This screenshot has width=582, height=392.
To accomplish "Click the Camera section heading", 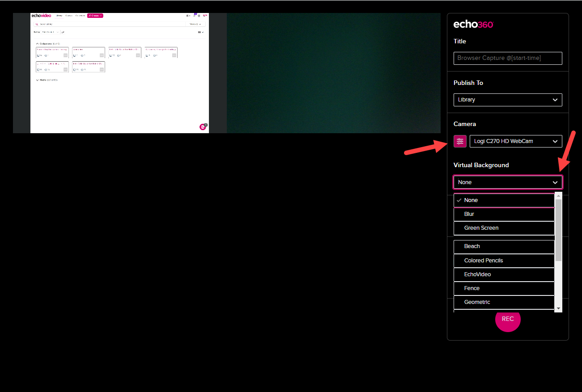I will [x=465, y=124].
